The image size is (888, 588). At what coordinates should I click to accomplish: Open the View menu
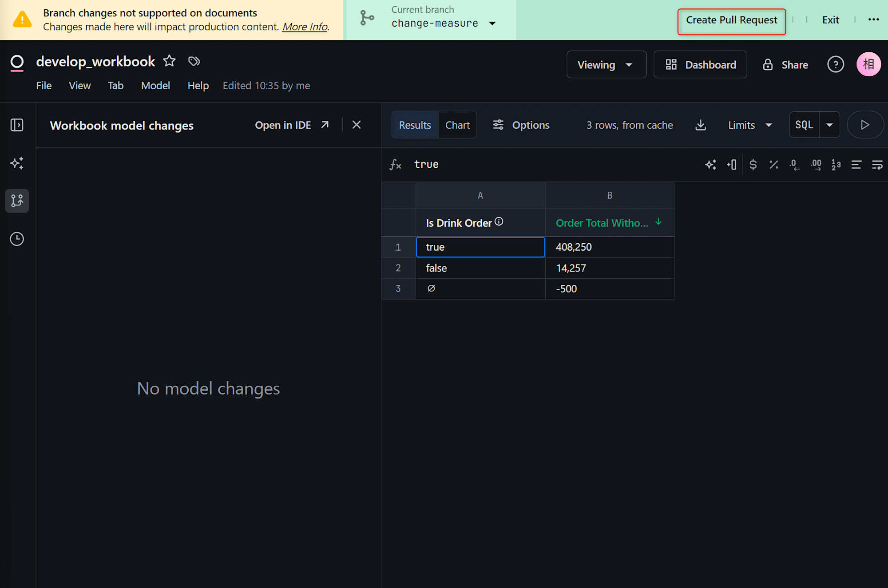pos(79,85)
